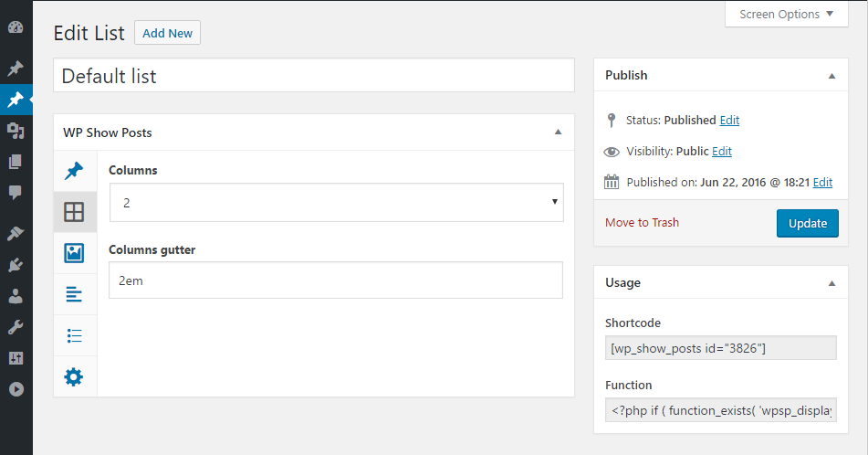Switch to the pin Posts settings tab
The height and width of the screenshot is (455, 868).
click(74, 171)
